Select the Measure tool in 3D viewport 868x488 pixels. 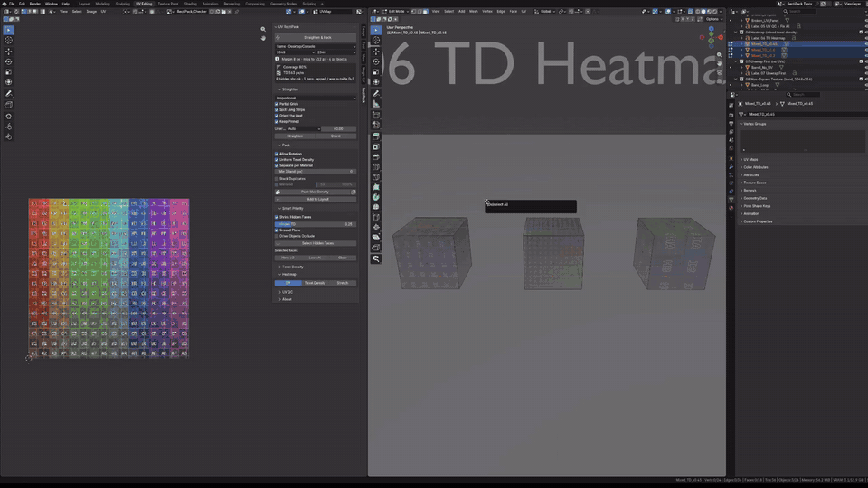click(x=376, y=104)
